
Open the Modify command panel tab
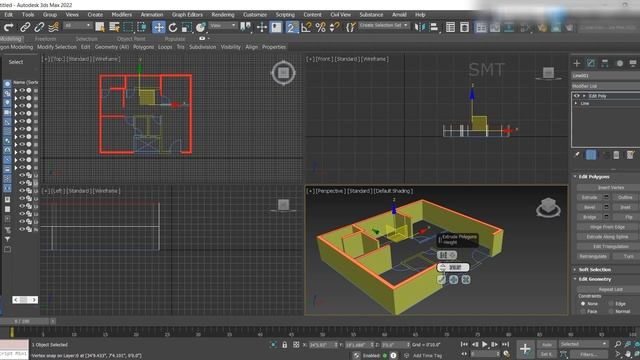coord(591,63)
